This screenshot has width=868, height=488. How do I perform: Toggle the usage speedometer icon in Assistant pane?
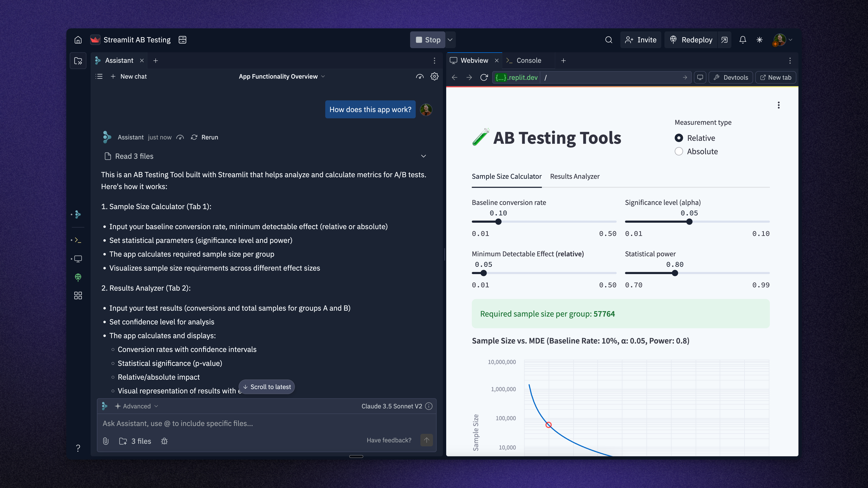(x=420, y=76)
